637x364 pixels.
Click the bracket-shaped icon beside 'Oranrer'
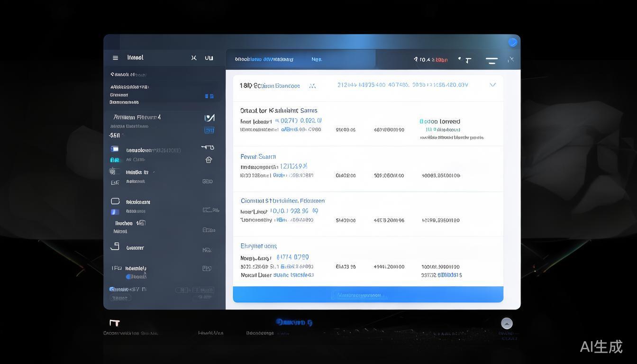[115, 246]
